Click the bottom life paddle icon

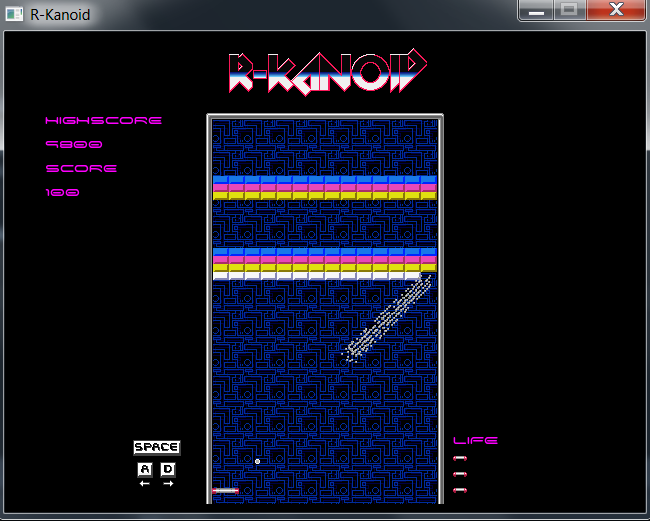(x=460, y=490)
